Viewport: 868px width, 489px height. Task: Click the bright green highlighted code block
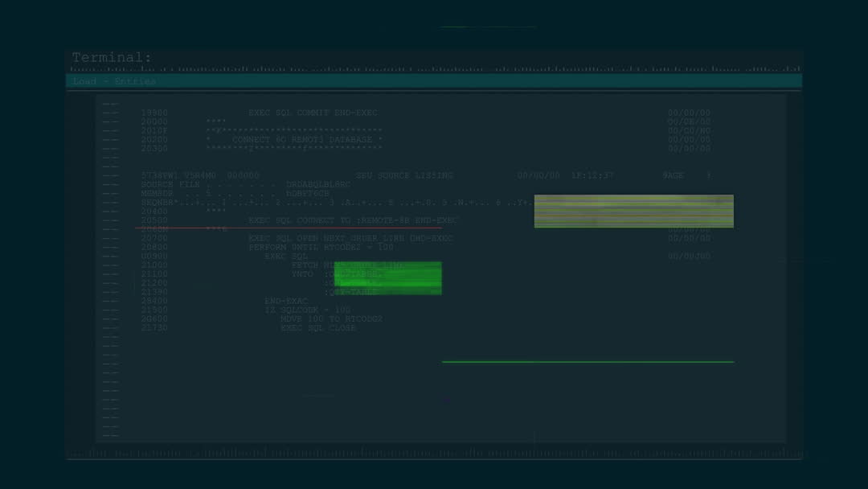click(x=387, y=277)
